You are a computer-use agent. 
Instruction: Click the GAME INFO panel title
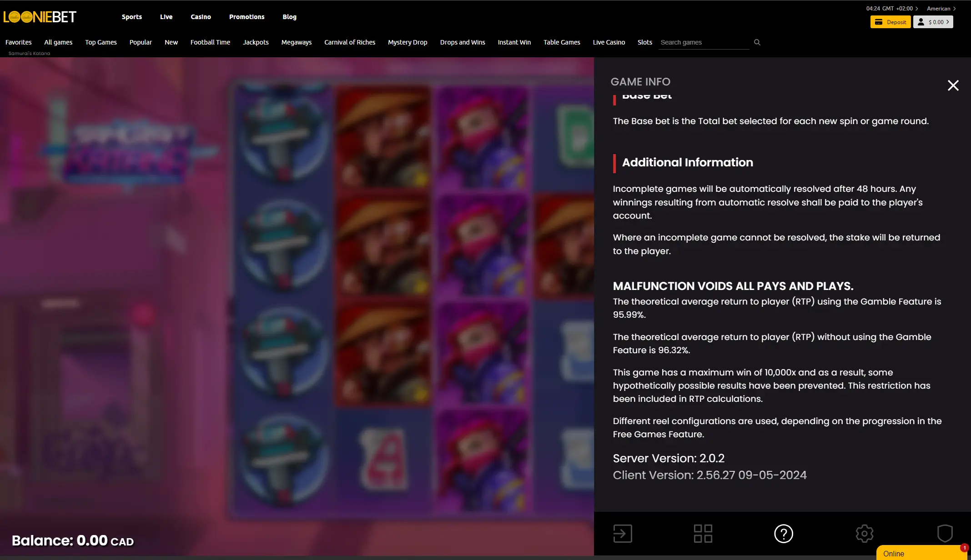pyautogui.click(x=640, y=82)
